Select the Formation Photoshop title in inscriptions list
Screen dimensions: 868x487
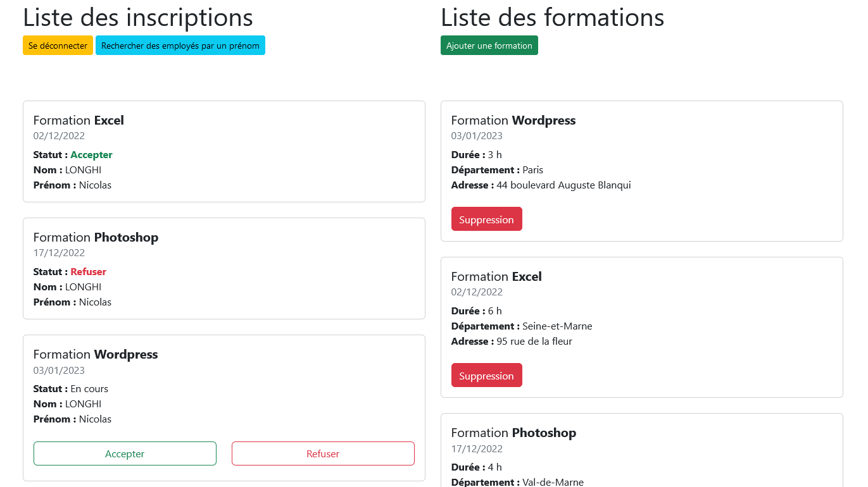96,237
